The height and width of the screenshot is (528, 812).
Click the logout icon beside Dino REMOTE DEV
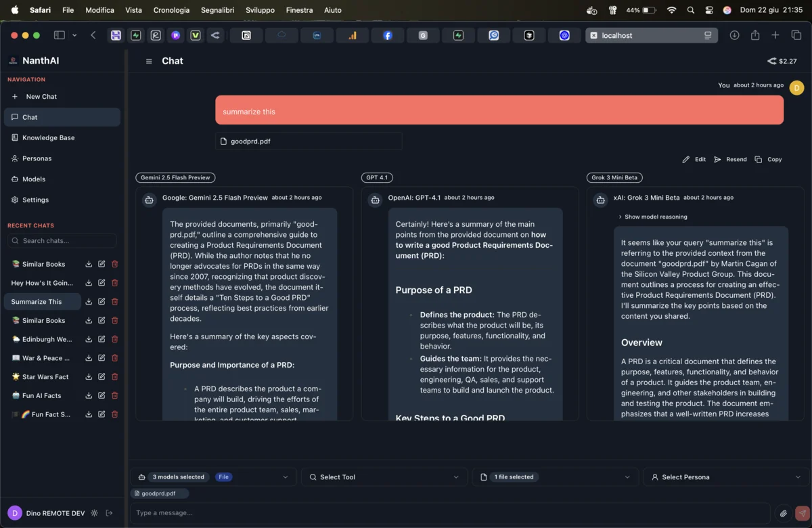[x=110, y=513]
